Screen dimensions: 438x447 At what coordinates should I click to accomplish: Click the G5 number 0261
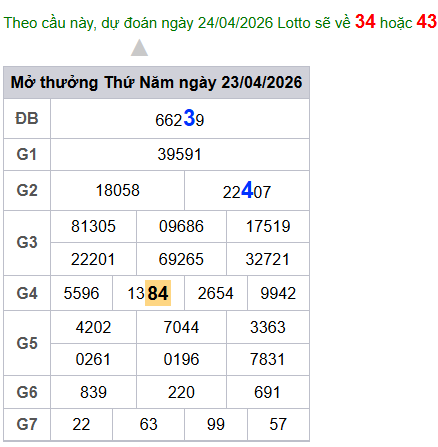click(93, 359)
